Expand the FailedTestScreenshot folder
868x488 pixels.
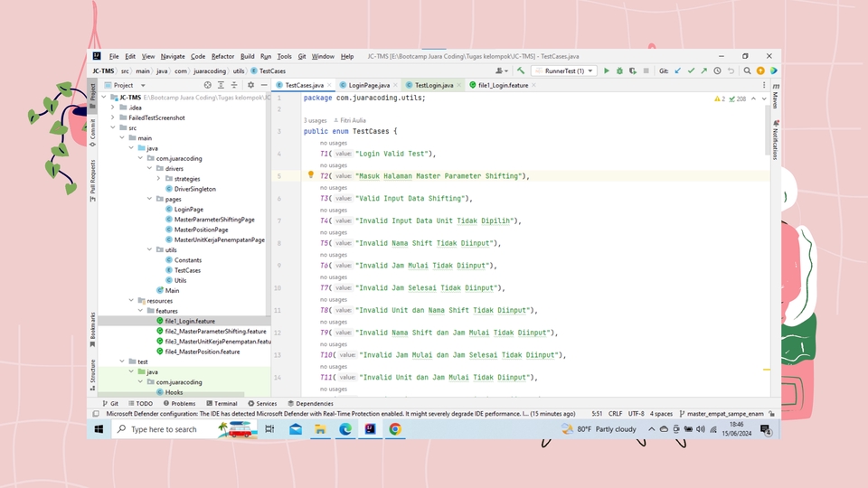[113, 117]
